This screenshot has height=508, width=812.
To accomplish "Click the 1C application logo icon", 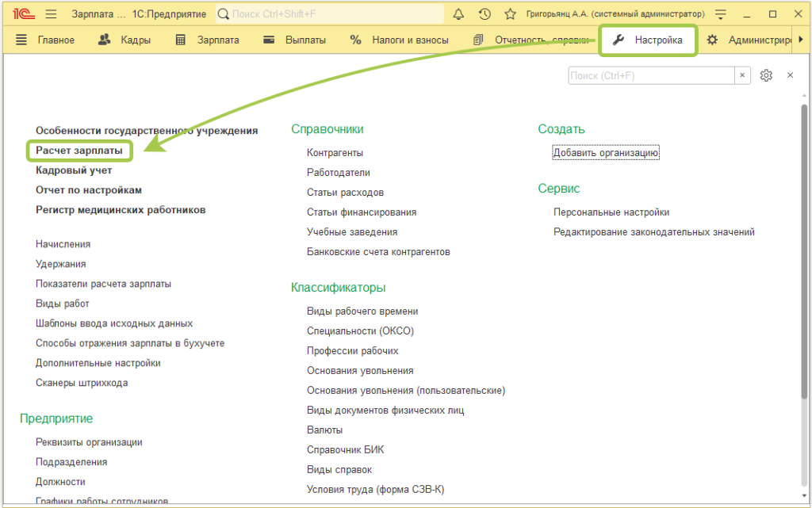I will pyautogui.click(x=23, y=14).
